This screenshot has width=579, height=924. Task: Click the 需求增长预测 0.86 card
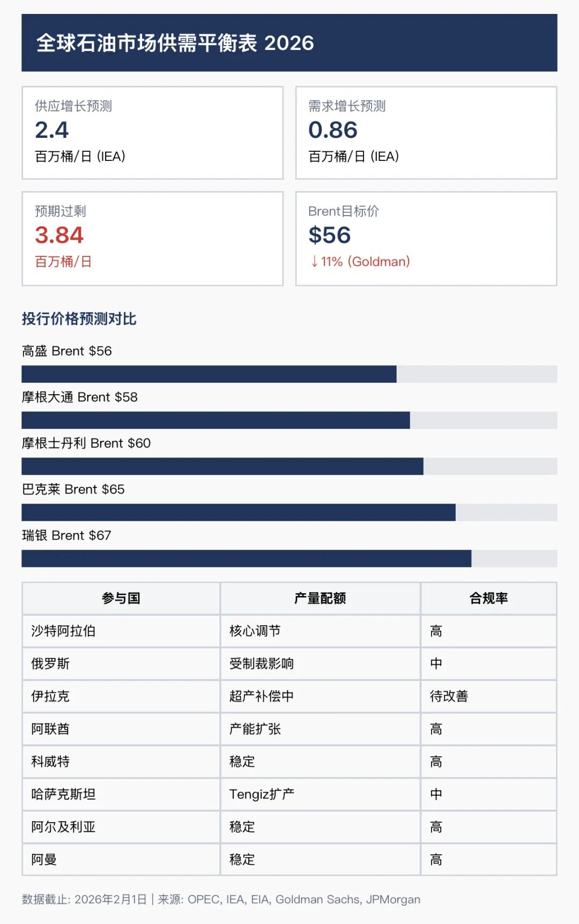(426, 132)
